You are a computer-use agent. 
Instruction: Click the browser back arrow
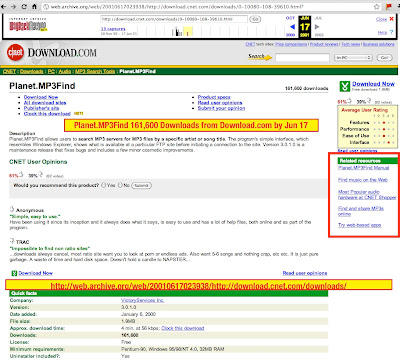[x=5, y=6]
